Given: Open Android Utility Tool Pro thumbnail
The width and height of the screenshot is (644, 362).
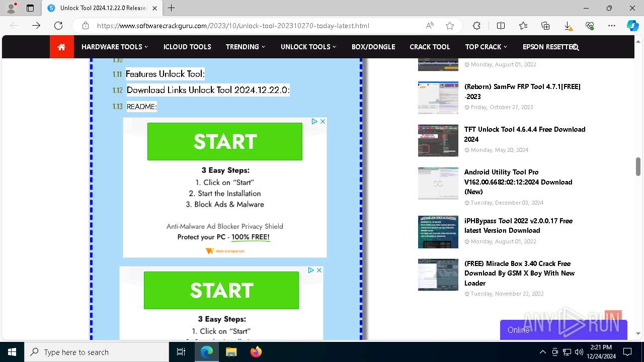Looking at the screenshot, I should (x=438, y=184).
